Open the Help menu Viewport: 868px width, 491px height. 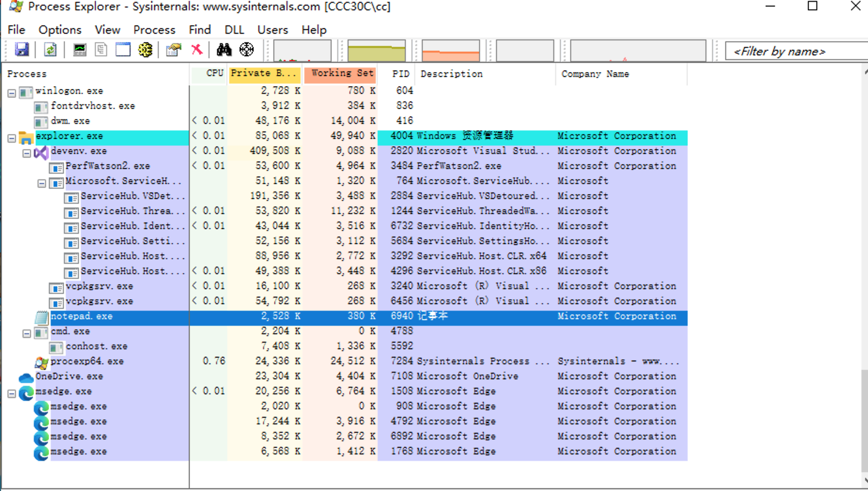click(314, 30)
